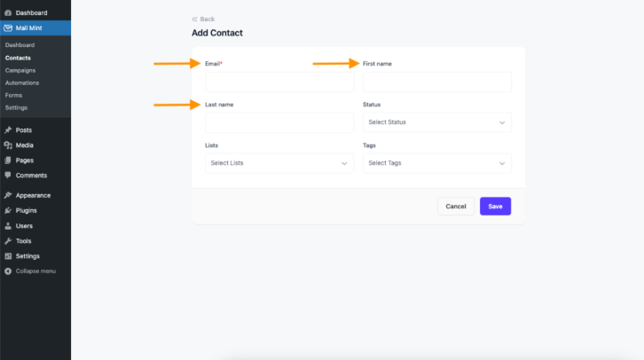Cancel adding the contact
Screen dimensions: 644x360
[456, 207]
